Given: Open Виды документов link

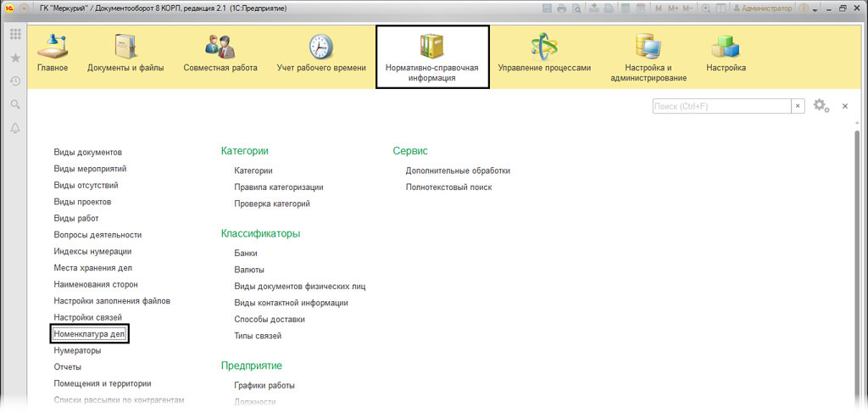Looking at the screenshot, I should tap(87, 152).
